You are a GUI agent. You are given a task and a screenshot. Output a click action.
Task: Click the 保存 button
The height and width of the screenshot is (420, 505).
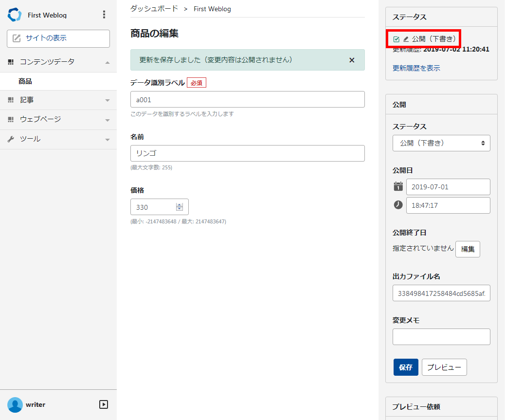405,367
